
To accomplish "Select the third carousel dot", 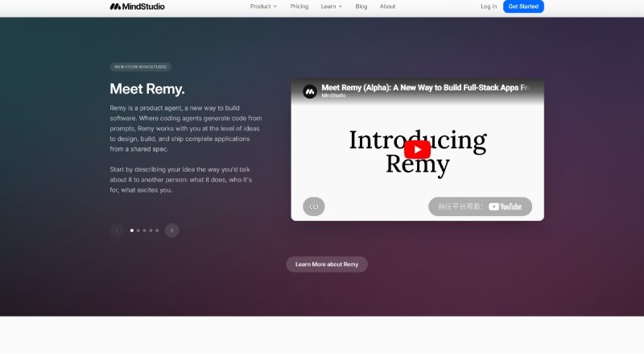I will [144, 230].
